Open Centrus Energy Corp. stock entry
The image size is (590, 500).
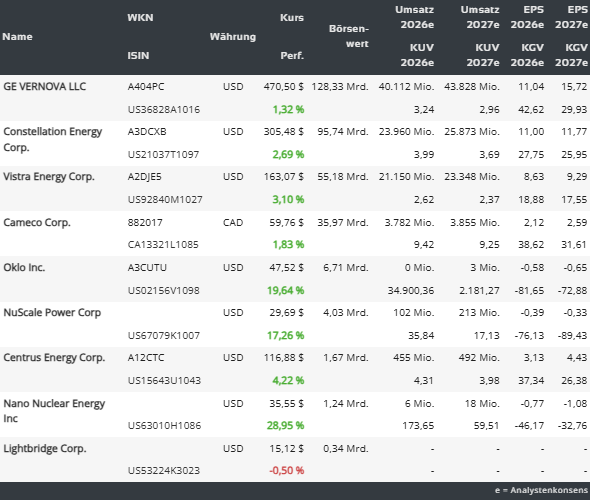coord(54,357)
